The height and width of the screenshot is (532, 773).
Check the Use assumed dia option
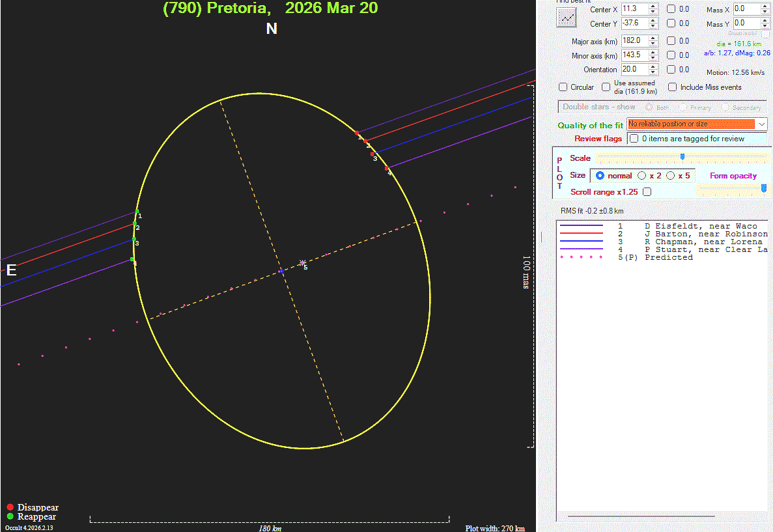click(606, 87)
